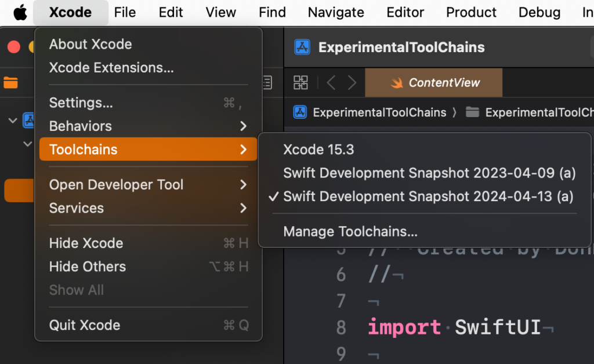Click line number 8 in gutter
594x364 pixels.
click(x=341, y=327)
